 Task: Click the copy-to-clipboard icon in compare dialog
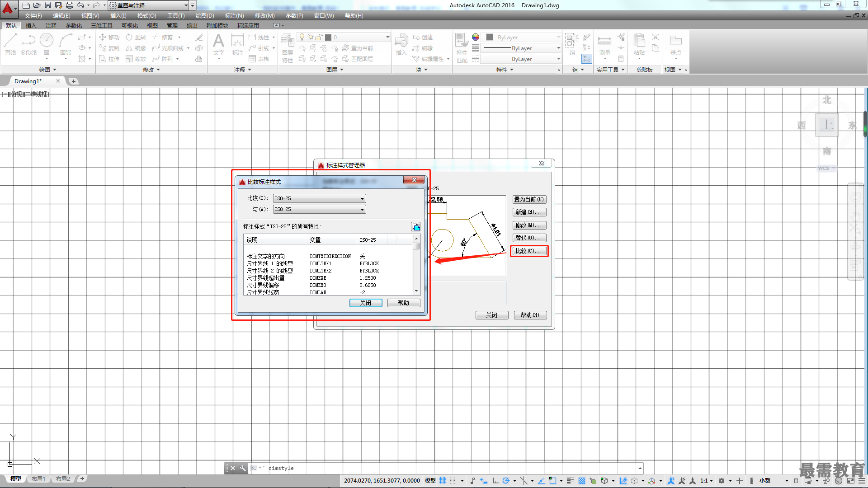tap(416, 226)
